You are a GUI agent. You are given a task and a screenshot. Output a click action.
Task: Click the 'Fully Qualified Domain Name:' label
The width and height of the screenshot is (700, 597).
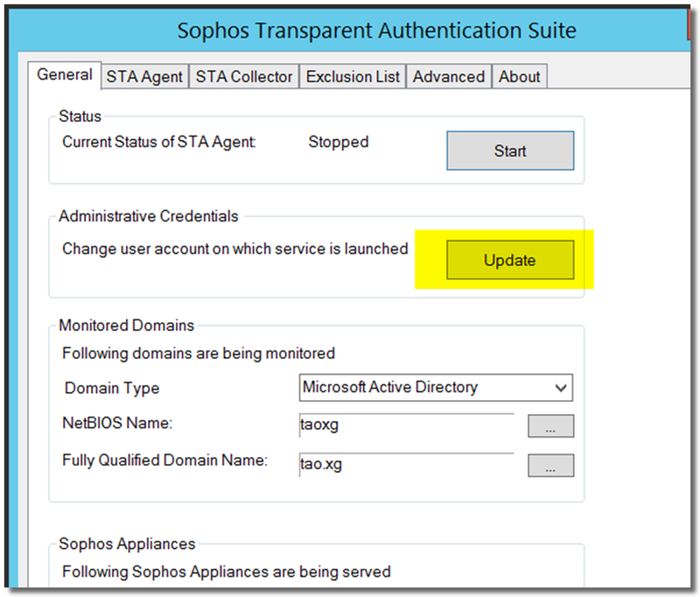tap(164, 460)
